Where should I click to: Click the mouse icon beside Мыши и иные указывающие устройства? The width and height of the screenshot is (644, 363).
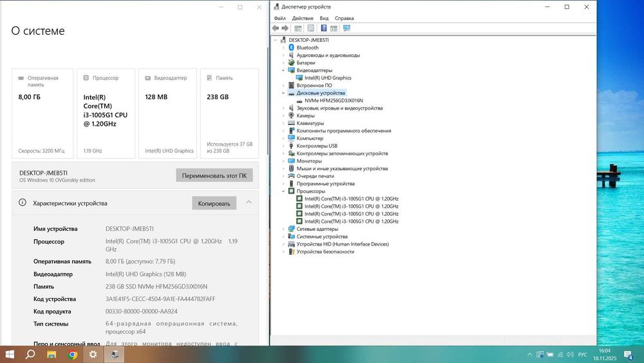[291, 168]
